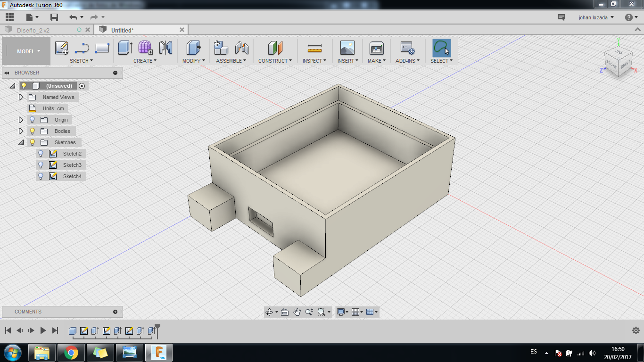644x362 pixels.
Task: Select the Zoom magnifier tool
Action: point(309,312)
